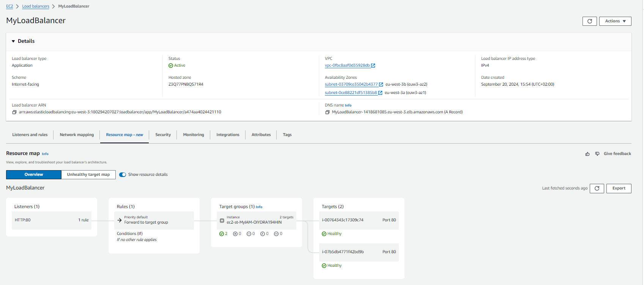Open Info link next to DNS name

click(x=348, y=106)
